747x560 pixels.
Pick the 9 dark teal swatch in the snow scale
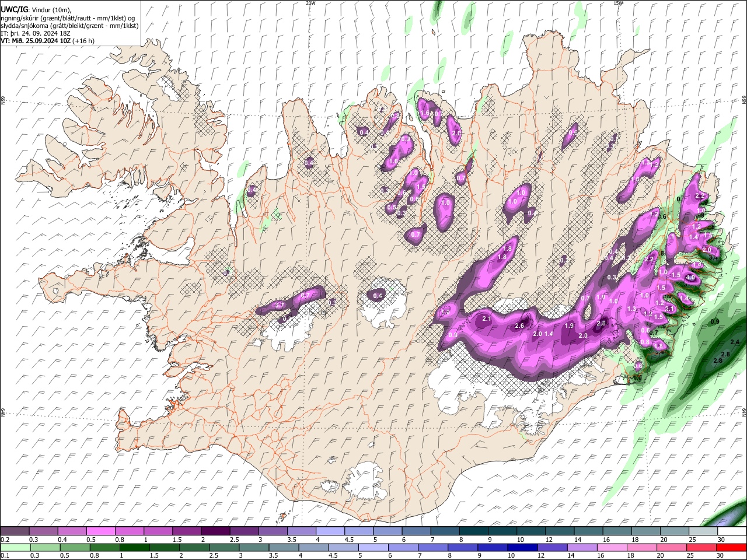coord(502,531)
